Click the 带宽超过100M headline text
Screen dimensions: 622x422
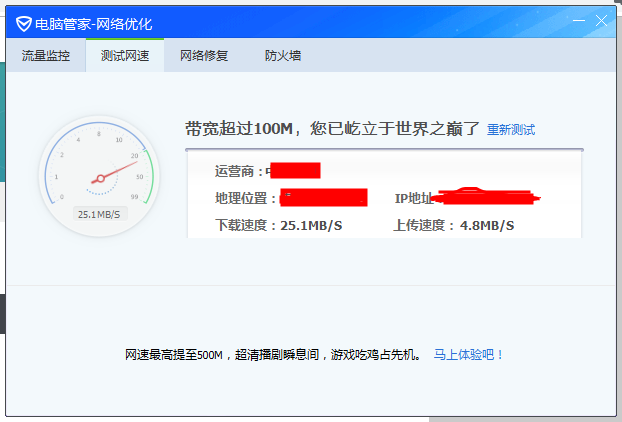click(x=332, y=129)
